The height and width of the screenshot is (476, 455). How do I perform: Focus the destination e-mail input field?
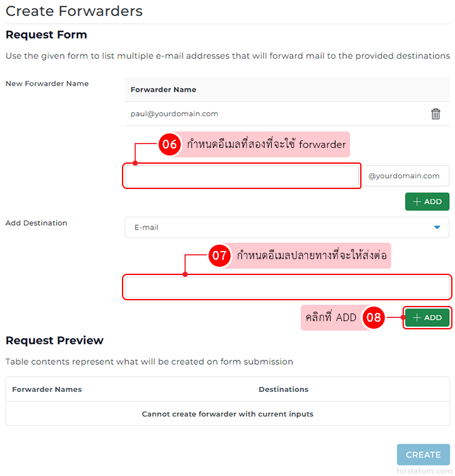click(x=287, y=287)
